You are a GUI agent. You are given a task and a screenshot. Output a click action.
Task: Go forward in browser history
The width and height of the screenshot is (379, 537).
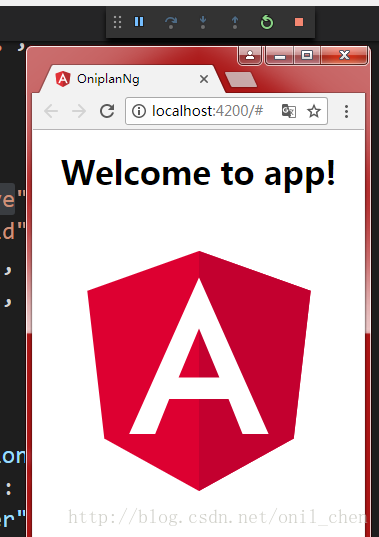79,111
